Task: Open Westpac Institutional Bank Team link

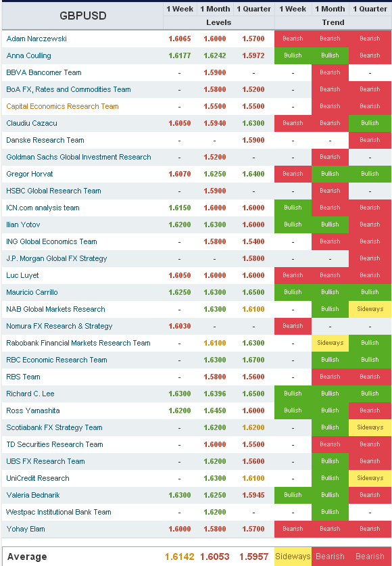Action: (x=59, y=512)
